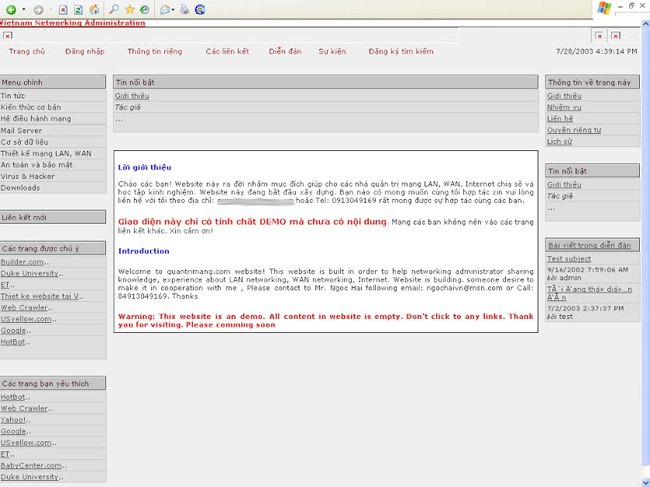Go to the Home page icon
This screenshot has width=650, height=487.
[92, 9]
